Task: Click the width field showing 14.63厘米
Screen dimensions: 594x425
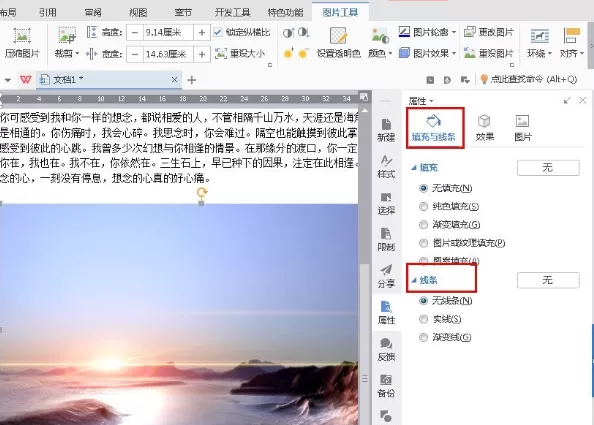Action: [168, 55]
